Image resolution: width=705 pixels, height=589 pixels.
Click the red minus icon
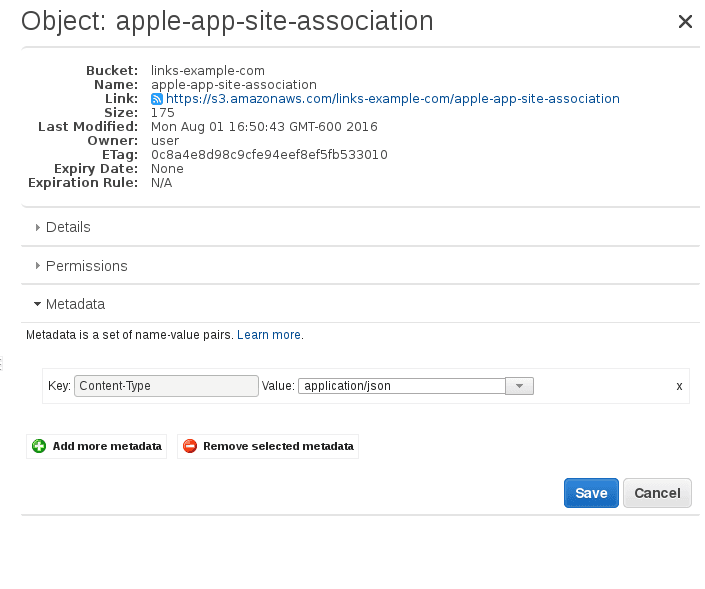click(x=190, y=446)
